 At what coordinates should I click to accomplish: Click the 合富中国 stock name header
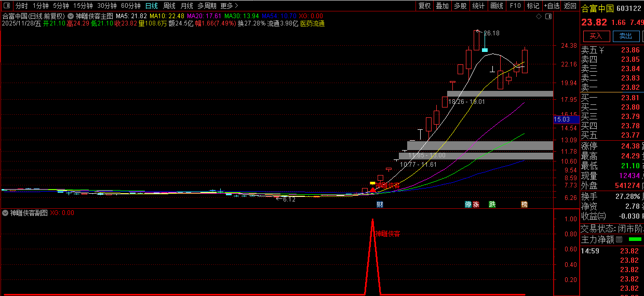pos(597,8)
